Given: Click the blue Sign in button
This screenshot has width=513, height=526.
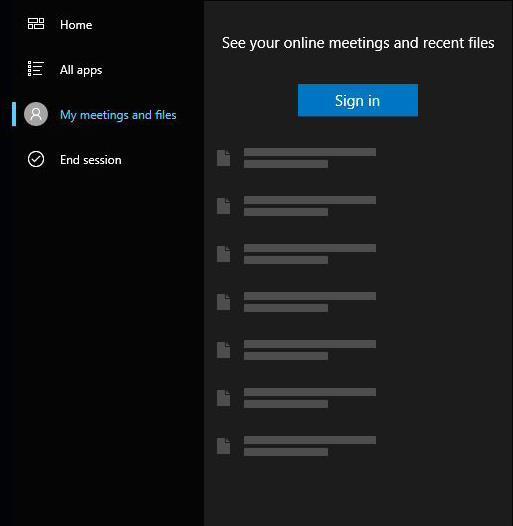Looking at the screenshot, I should [358, 100].
